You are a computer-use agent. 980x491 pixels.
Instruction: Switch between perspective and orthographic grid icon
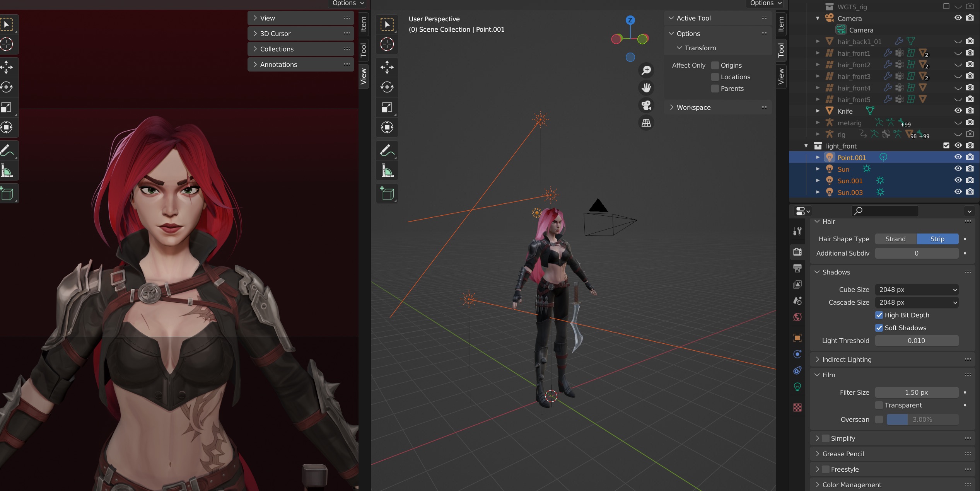click(646, 123)
